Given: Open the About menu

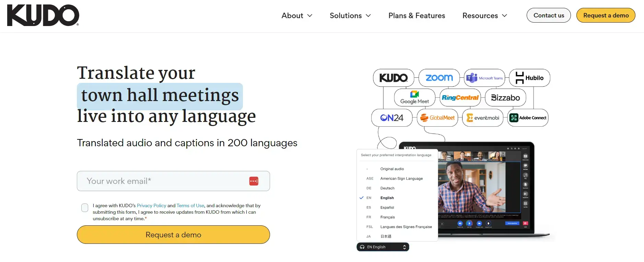Looking at the screenshot, I should coord(297,15).
